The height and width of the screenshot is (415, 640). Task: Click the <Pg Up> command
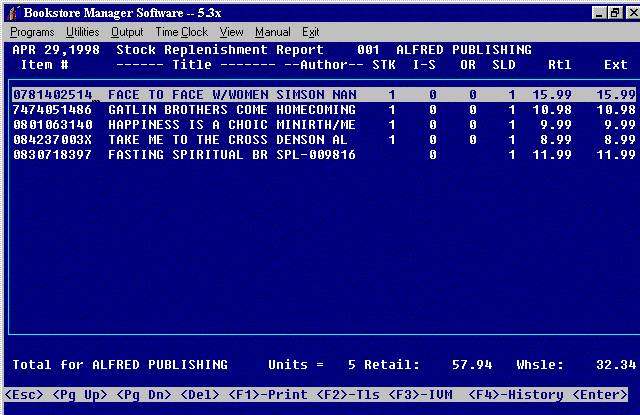pos(80,395)
